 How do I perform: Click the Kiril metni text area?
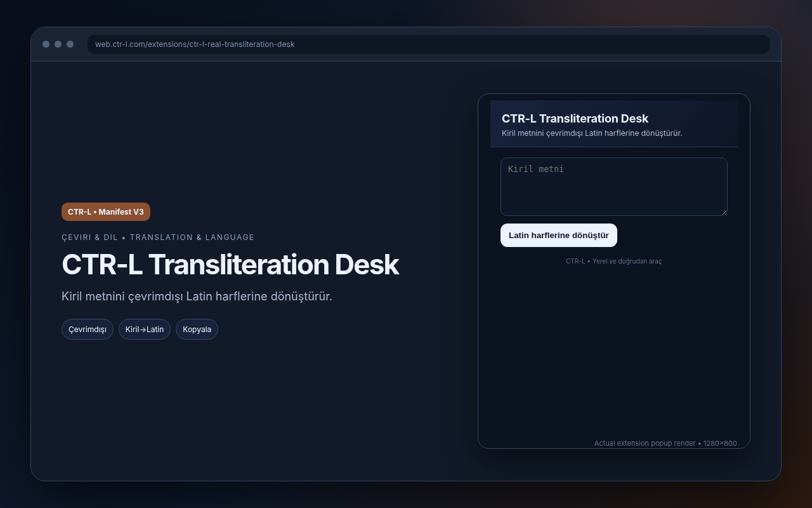tap(613, 187)
